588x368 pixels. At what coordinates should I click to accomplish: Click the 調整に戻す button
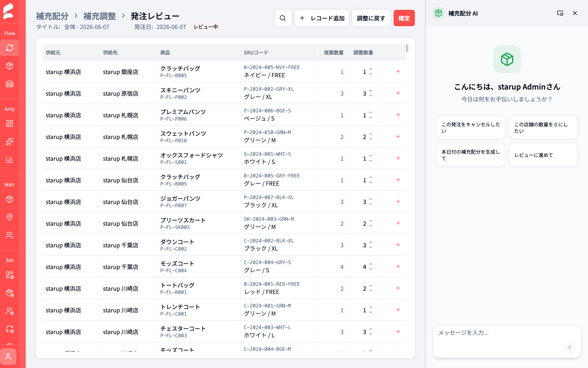pyautogui.click(x=371, y=18)
